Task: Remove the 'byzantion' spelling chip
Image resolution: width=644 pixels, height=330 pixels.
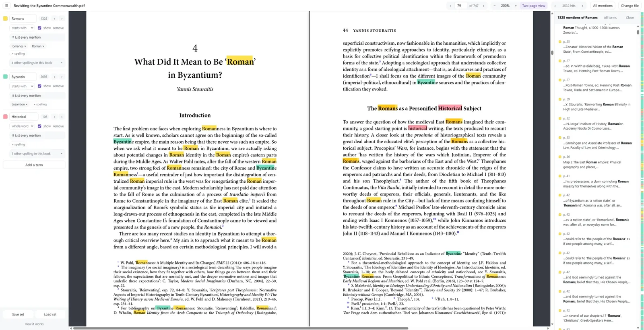Action: 27,104
